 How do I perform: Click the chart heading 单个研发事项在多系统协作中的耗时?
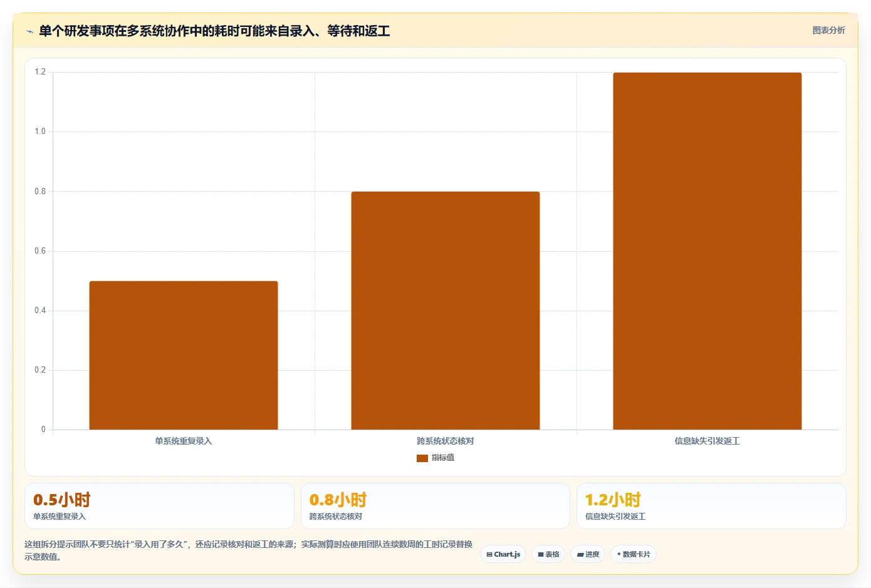(214, 31)
